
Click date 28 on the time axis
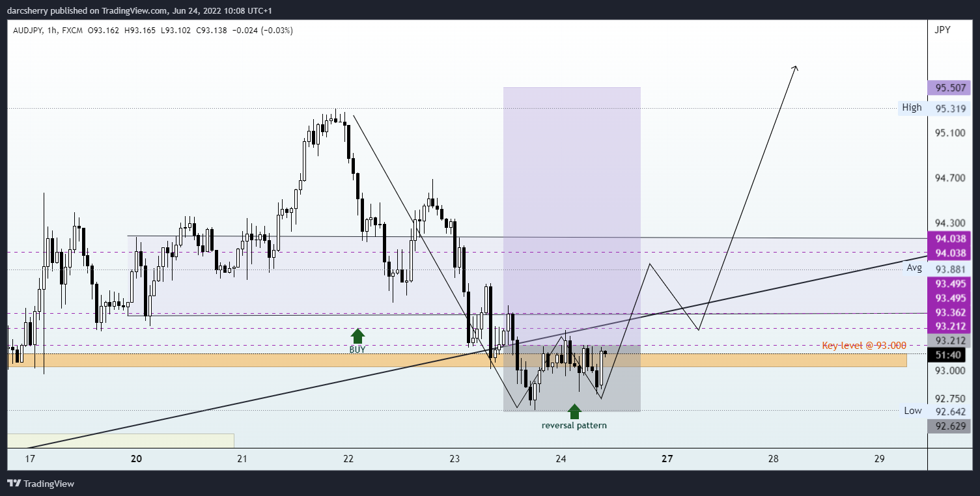[773, 459]
